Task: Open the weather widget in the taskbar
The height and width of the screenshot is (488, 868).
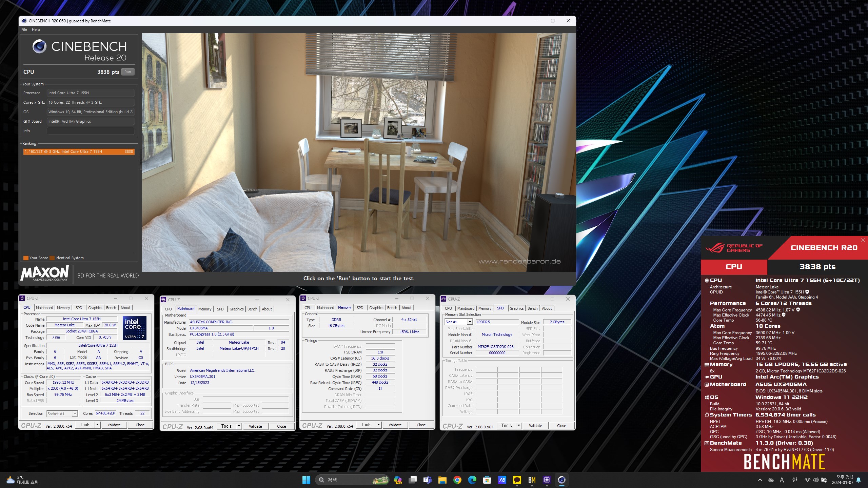Action: (x=22, y=480)
